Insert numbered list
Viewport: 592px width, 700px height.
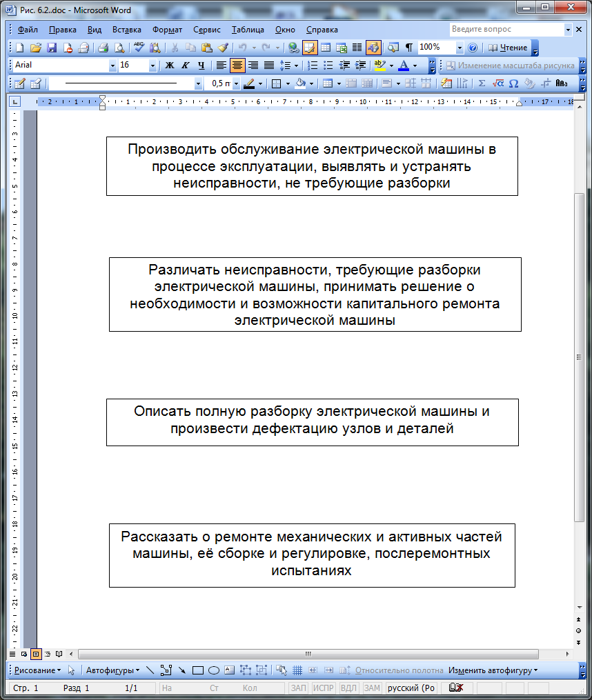(313, 66)
